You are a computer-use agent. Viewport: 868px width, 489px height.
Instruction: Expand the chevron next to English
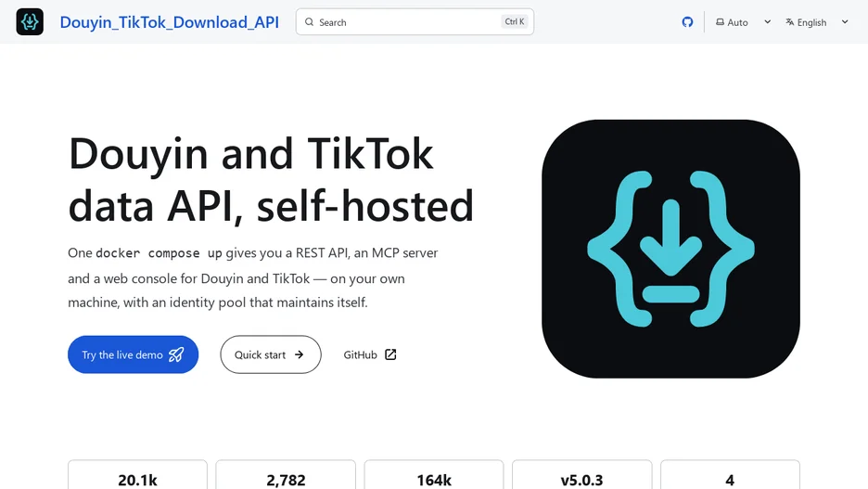[845, 22]
